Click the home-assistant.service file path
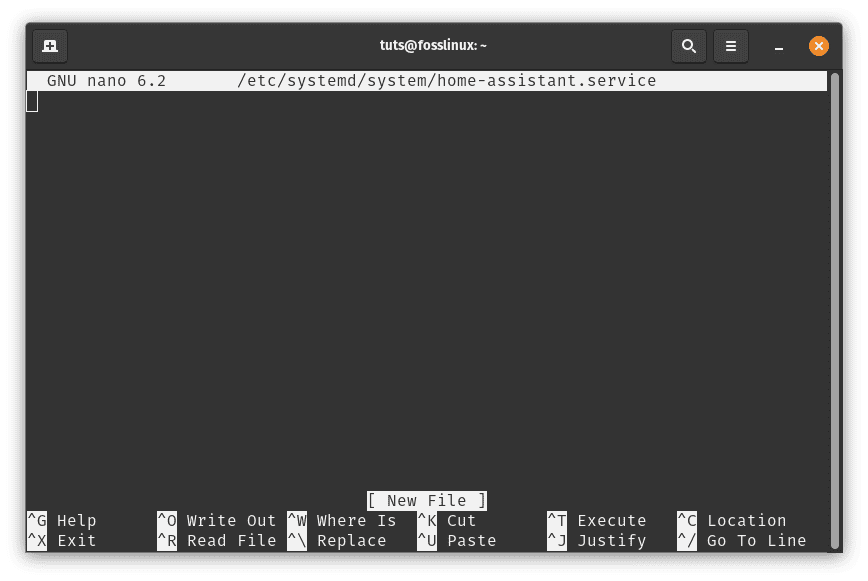This screenshot has width=868, height=581. [x=446, y=81]
